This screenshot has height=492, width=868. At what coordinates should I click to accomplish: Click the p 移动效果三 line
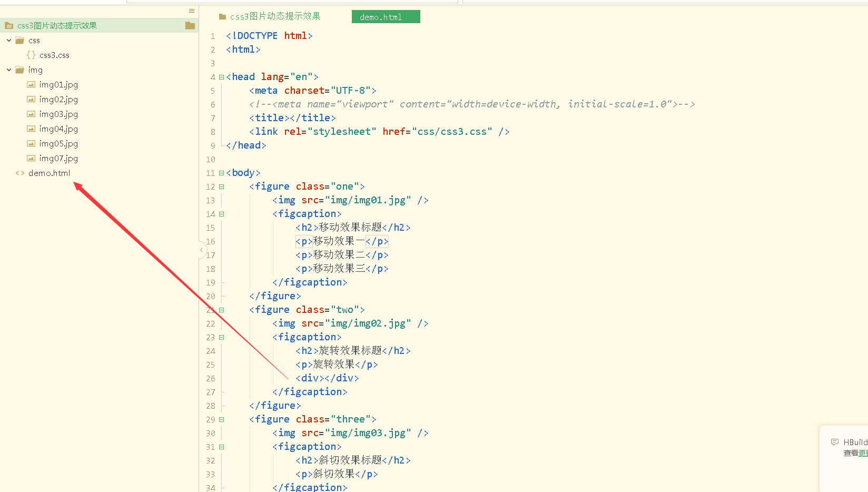[342, 269]
